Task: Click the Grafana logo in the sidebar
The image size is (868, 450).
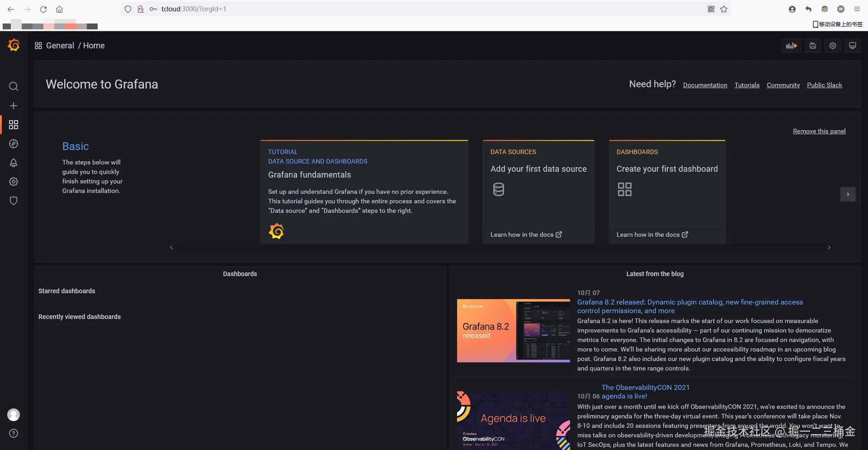Action: tap(14, 45)
